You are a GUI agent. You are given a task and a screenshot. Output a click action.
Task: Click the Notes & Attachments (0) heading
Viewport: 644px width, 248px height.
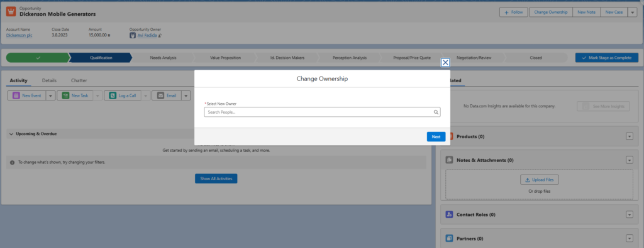point(485,160)
